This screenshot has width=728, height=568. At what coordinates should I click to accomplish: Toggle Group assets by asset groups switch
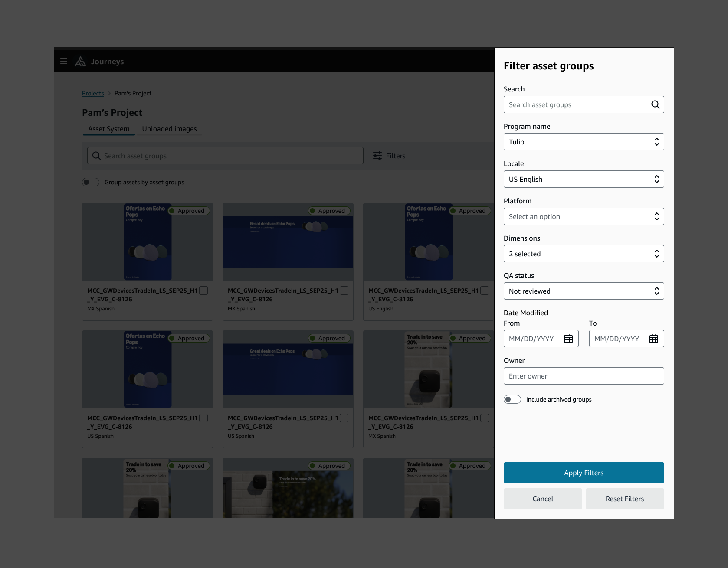(x=91, y=182)
